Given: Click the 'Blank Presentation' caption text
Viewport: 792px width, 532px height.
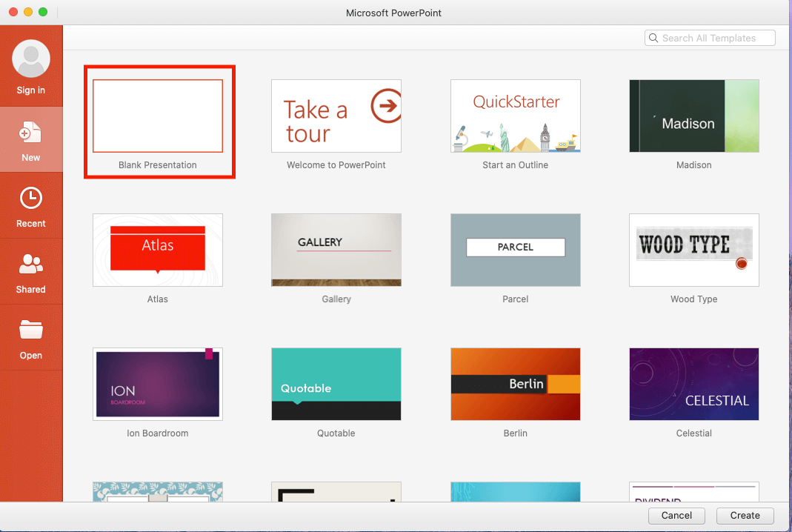Looking at the screenshot, I should 158,164.
